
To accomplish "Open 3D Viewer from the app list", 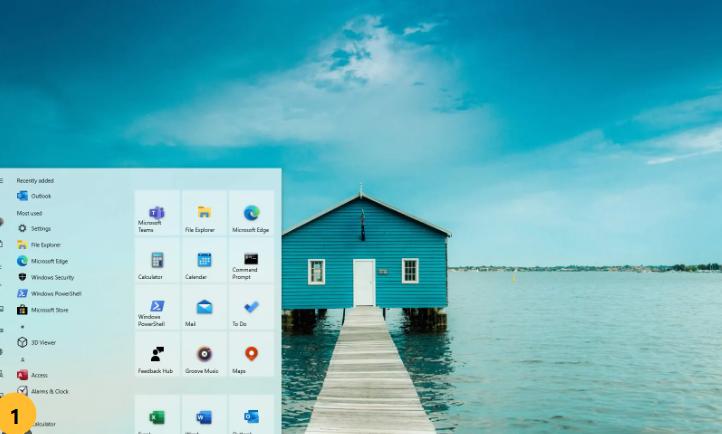I will pos(36,342).
